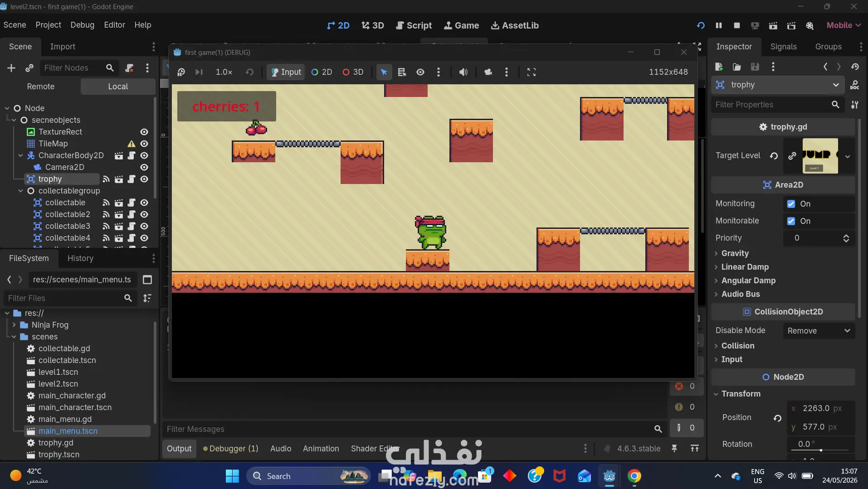Stop the running project
The width and height of the screenshot is (868, 489).
[x=737, y=25]
